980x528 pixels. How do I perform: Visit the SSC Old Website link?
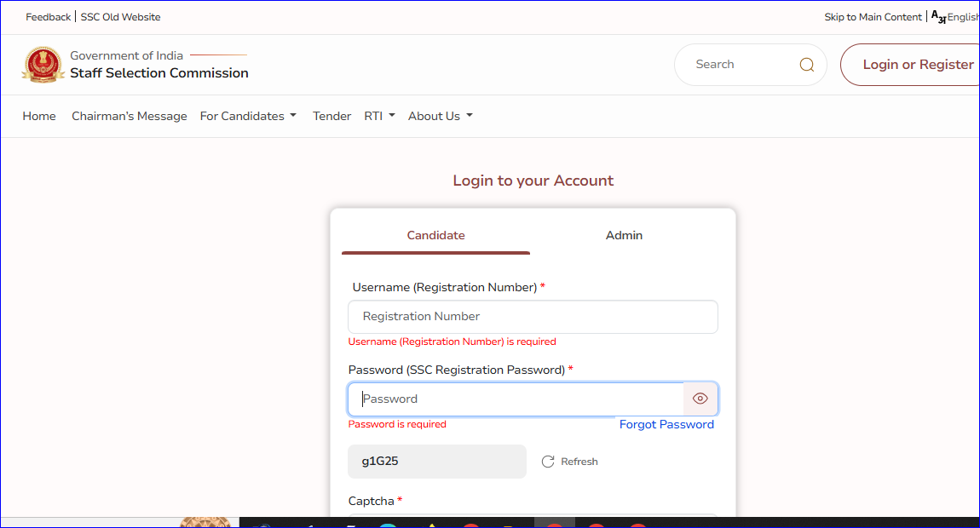tap(120, 17)
